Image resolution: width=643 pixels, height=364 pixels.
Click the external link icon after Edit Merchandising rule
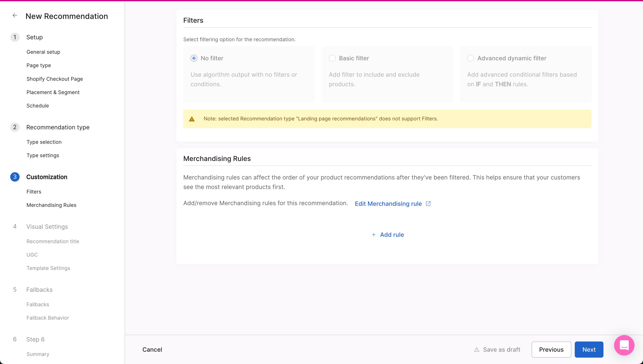(x=428, y=204)
